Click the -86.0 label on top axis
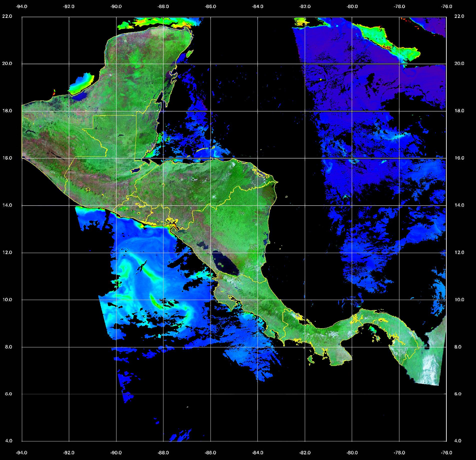 [x=210, y=7]
